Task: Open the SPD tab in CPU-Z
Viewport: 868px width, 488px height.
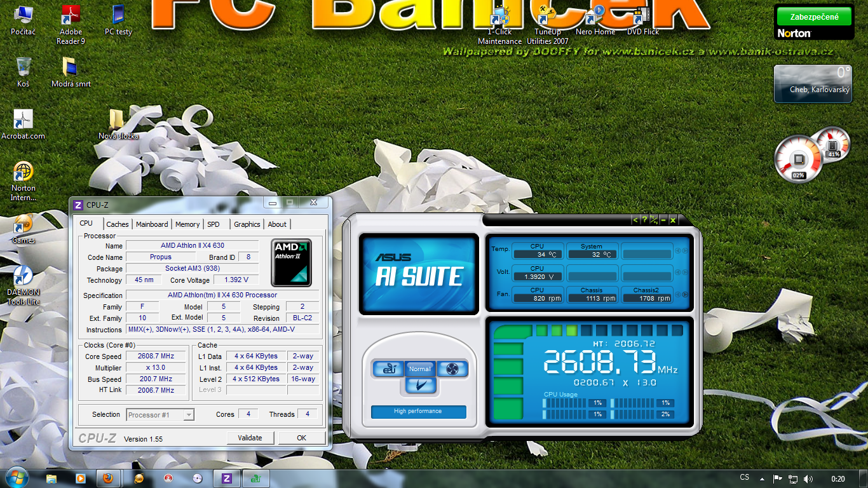Action: (214, 224)
